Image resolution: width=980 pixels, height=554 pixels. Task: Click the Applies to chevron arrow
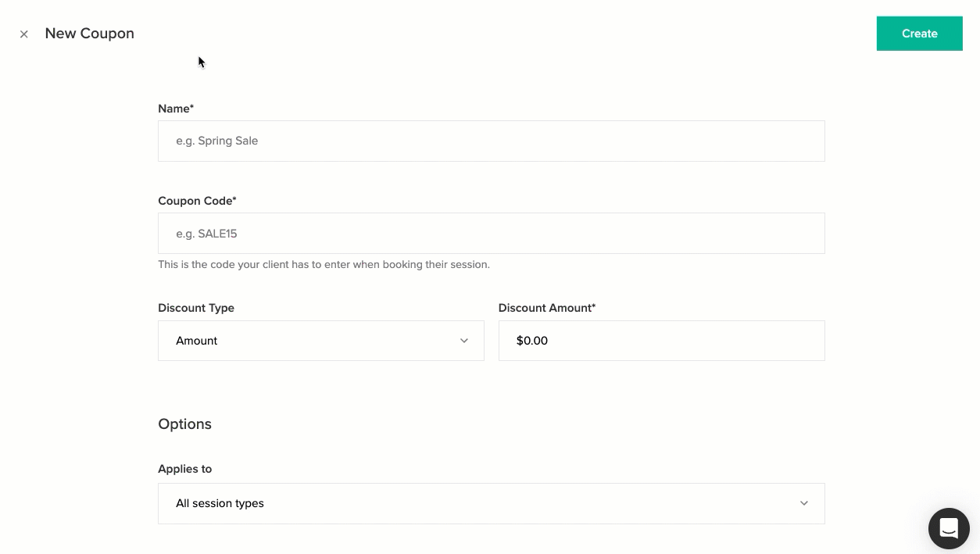[x=803, y=503]
